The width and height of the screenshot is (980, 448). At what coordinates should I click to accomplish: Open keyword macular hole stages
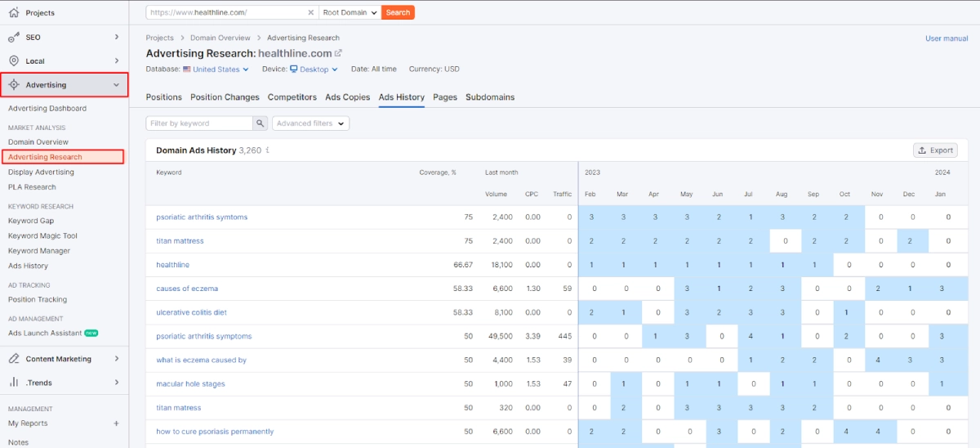[191, 383]
